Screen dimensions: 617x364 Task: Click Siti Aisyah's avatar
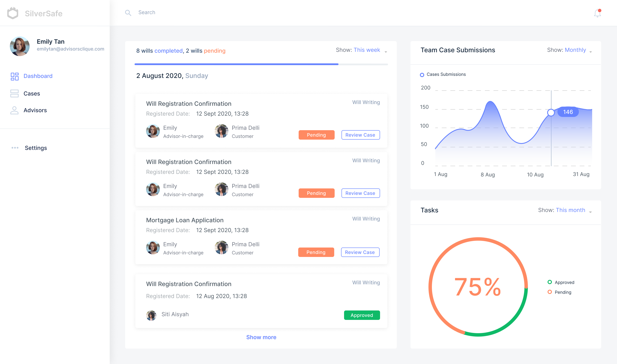(151, 315)
